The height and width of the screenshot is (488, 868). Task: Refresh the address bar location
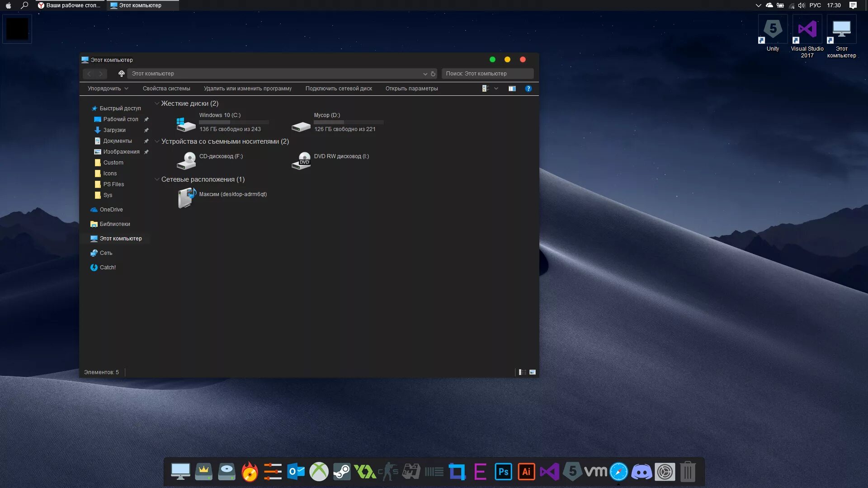[x=433, y=74]
